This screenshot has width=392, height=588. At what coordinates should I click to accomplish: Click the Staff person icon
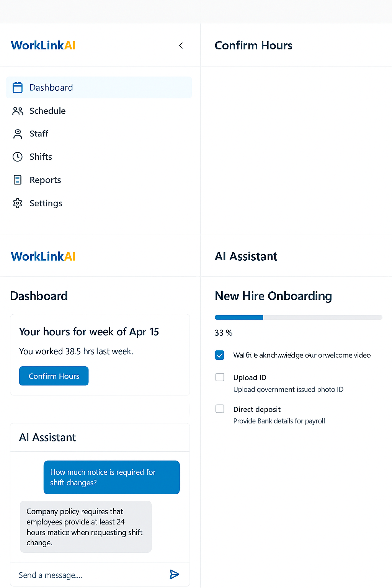(x=18, y=134)
